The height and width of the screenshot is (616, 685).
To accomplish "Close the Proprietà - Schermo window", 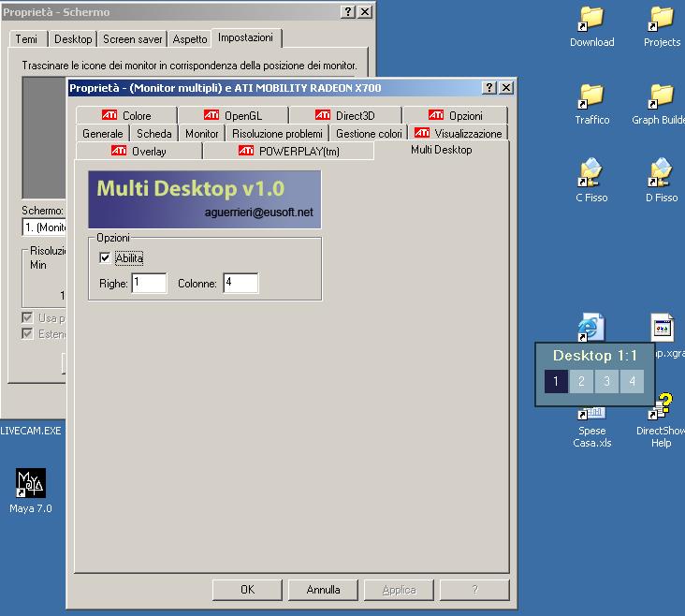I will [x=365, y=12].
